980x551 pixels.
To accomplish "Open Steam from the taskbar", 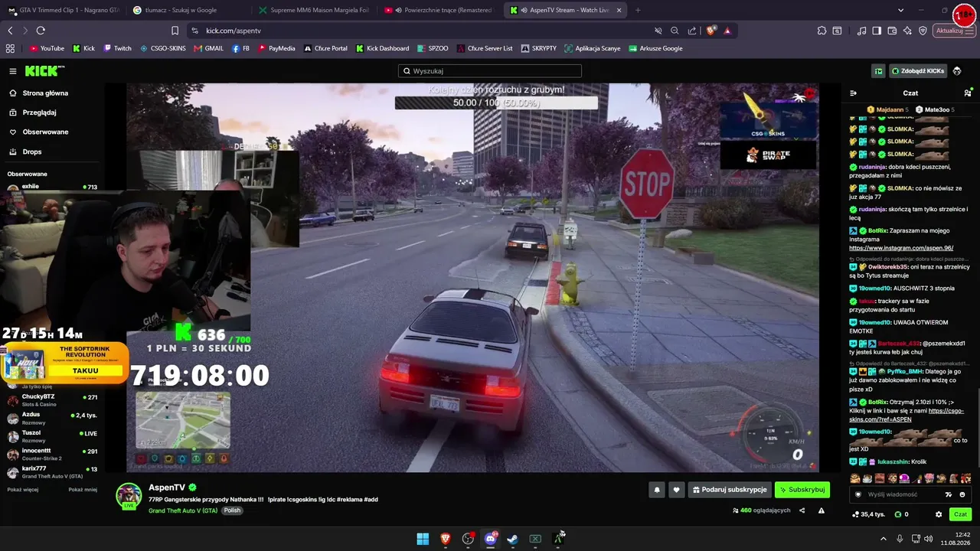I will point(512,539).
